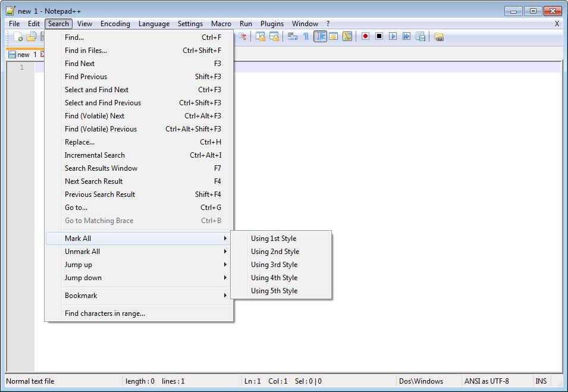The height and width of the screenshot is (392, 568).
Task: Click the save-state disk icon on new 1 tab
Action: (x=12, y=55)
